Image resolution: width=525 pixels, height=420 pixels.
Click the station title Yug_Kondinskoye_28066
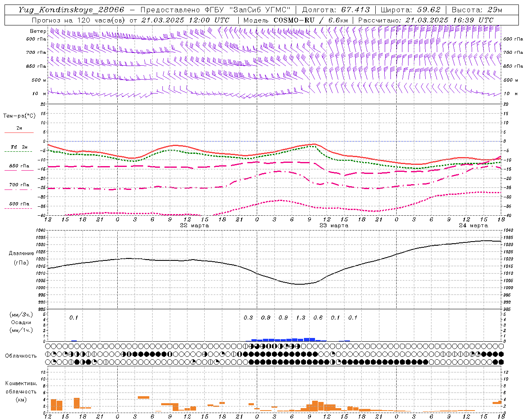[x=71, y=10]
